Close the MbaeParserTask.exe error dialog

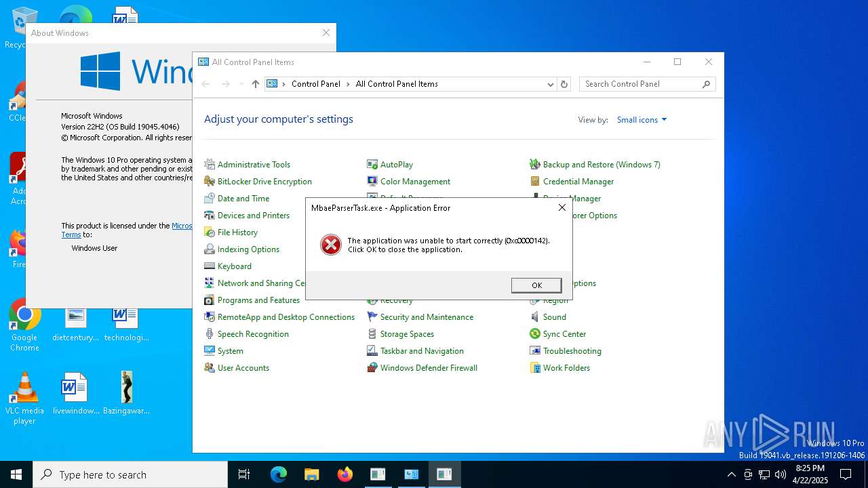coord(561,208)
